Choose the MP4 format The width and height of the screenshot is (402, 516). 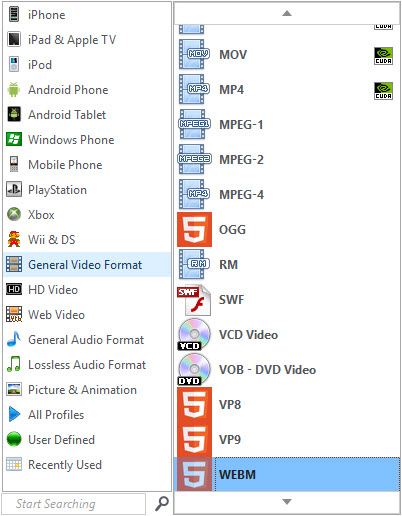point(287,89)
